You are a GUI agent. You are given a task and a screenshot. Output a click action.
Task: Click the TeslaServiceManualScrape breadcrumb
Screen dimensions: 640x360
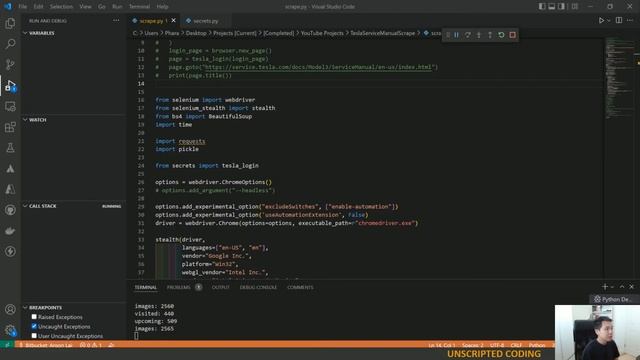[x=382, y=33]
